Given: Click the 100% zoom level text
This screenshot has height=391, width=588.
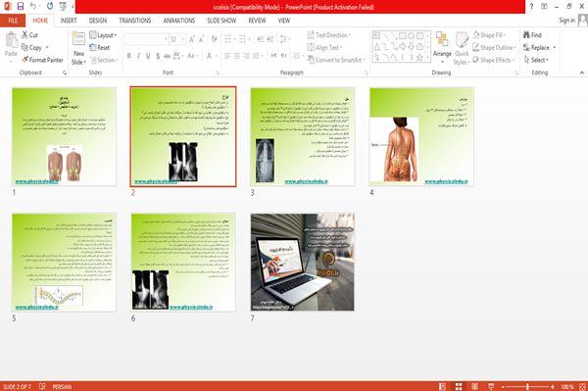Looking at the screenshot, I should [x=567, y=386].
